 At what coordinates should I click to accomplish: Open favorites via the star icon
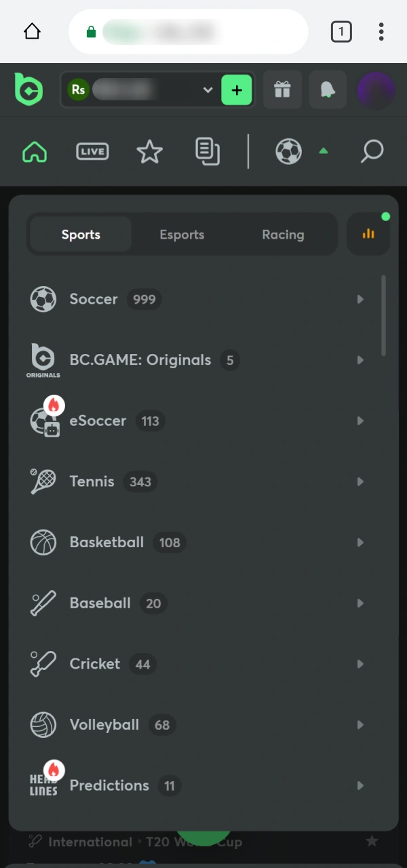(149, 151)
